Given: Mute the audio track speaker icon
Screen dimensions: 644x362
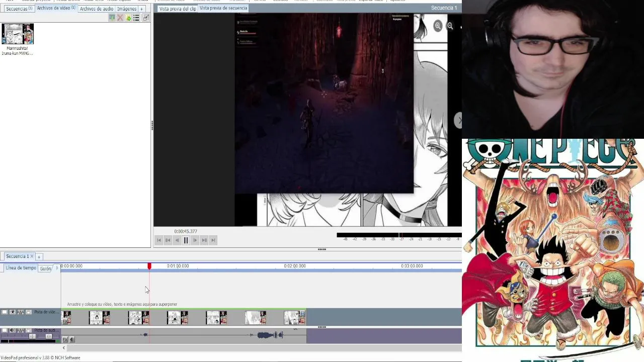Looking at the screenshot, I should tap(13, 330).
